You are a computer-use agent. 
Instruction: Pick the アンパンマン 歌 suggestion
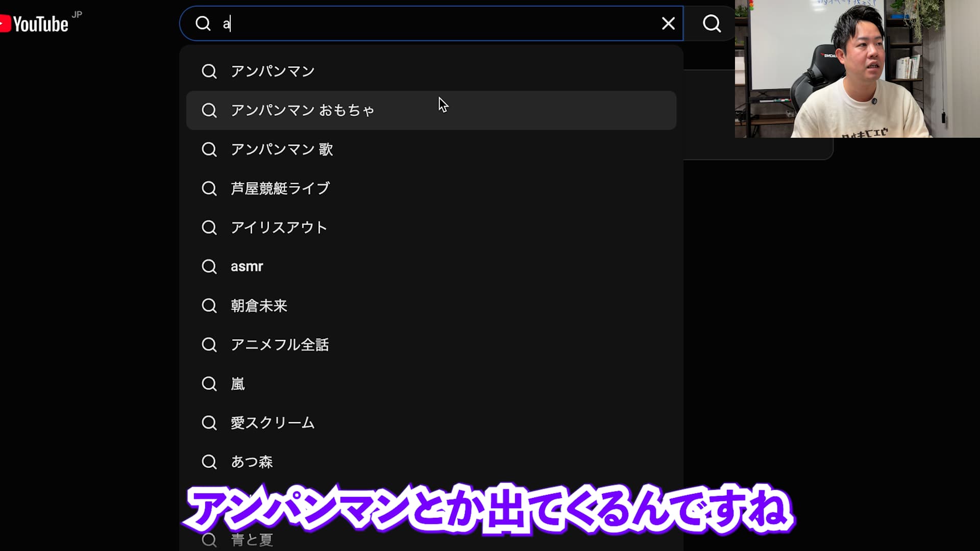coord(282,149)
